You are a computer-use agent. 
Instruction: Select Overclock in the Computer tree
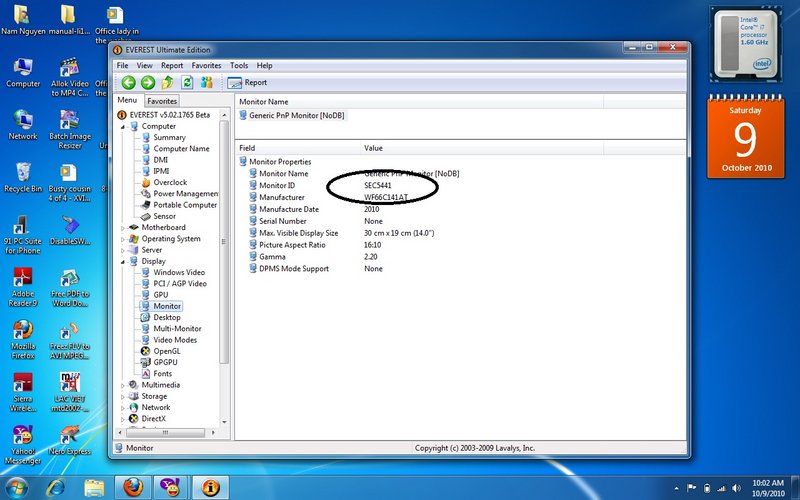coord(169,182)
